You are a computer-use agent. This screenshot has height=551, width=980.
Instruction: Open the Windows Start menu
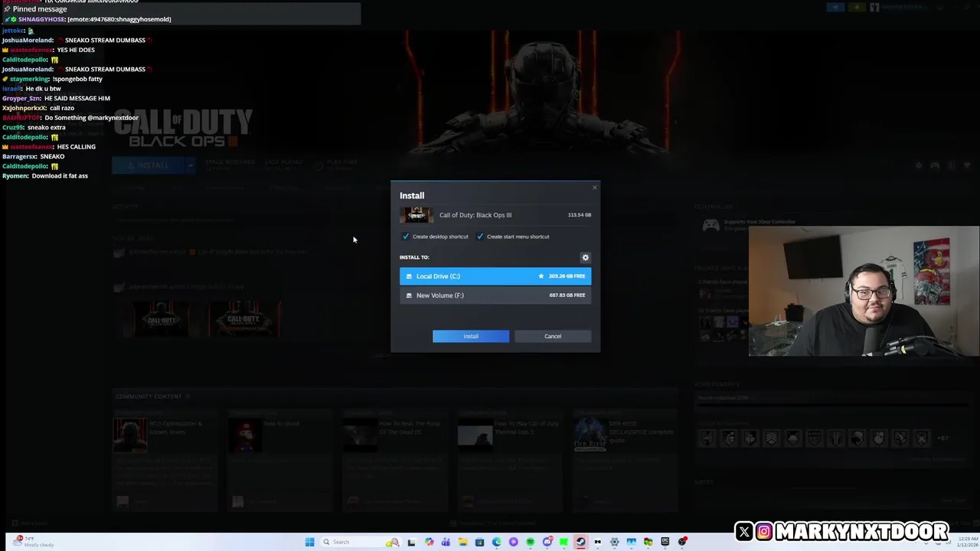309,542
